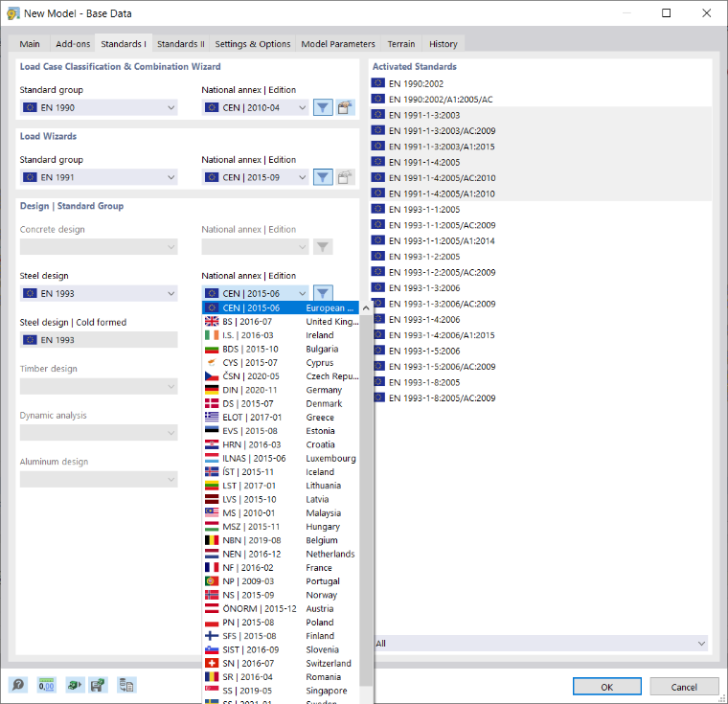
Task: Select EN 1991-1-4:2005 in Activated Standards
Action: click(541, 162)
